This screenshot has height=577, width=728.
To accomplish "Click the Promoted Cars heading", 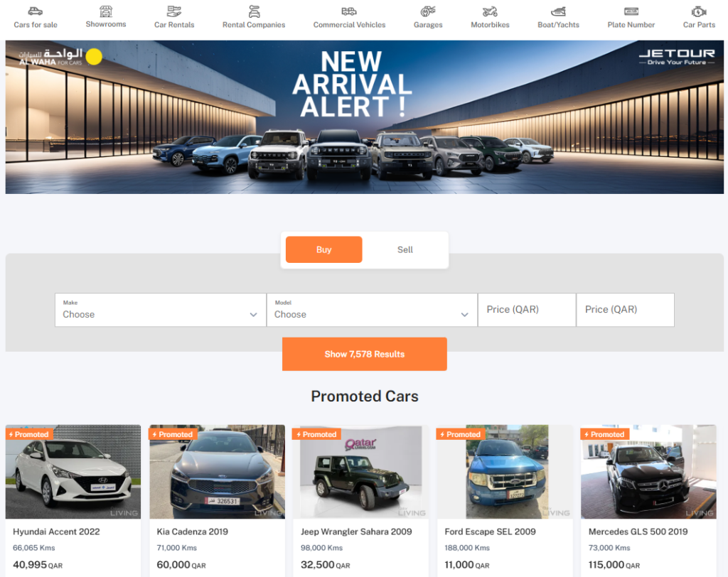I will [365, 397].
